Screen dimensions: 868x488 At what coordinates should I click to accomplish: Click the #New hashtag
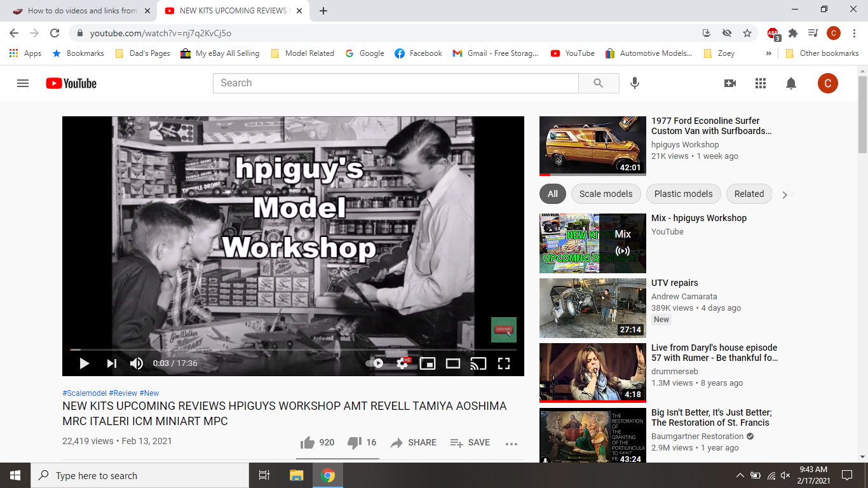tap(149, 393)
